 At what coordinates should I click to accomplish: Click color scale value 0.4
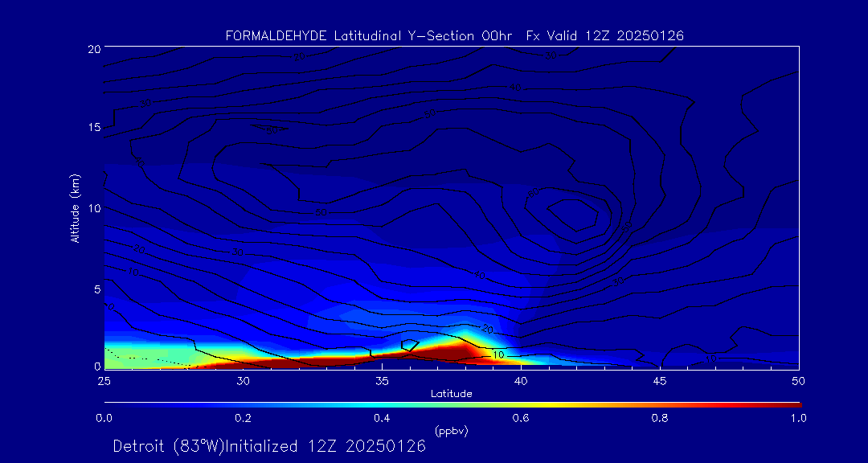pyautogui.click(x=383, y=418)
